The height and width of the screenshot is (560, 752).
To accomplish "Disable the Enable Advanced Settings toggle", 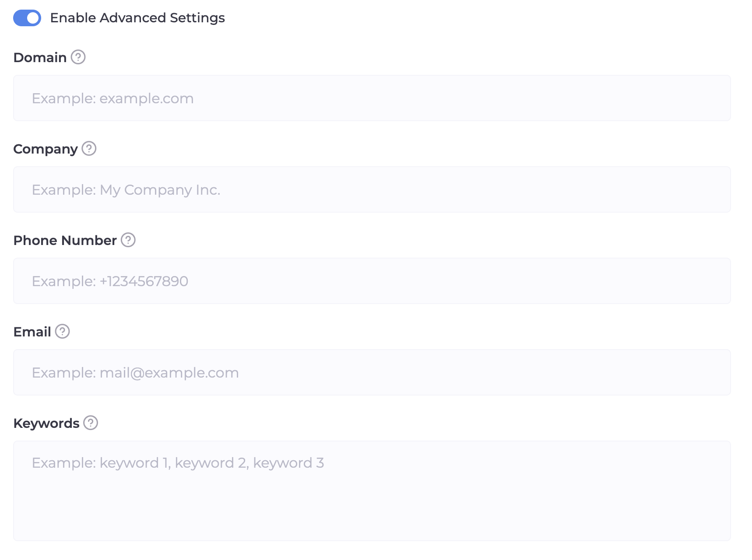I will click(x=27, y=18).
